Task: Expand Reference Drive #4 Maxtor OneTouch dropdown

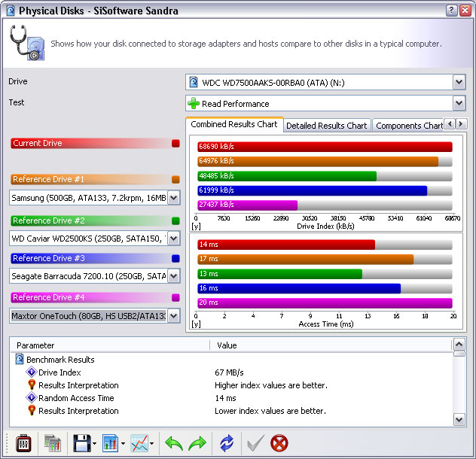Action: pyautogui.click(x=174, y=316)
